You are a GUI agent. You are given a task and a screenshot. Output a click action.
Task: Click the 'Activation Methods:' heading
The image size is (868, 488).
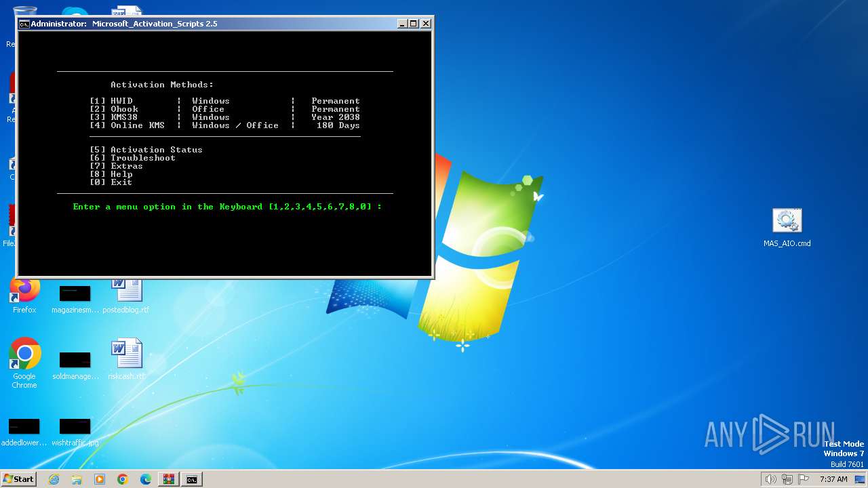click(162, 85)
